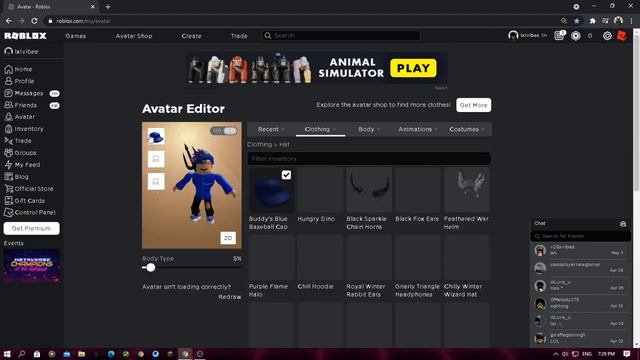
Task: Click the Filter inventory field
Action: pos(369,158)
